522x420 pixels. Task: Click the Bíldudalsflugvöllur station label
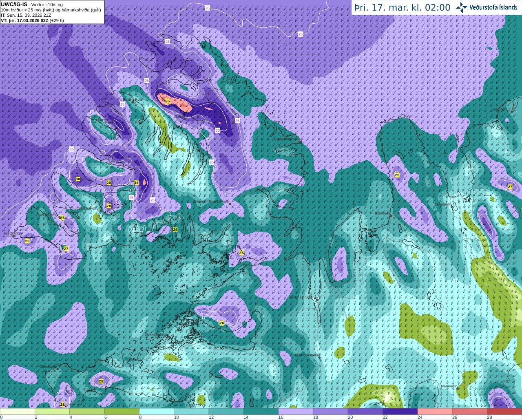coord(85,208)
